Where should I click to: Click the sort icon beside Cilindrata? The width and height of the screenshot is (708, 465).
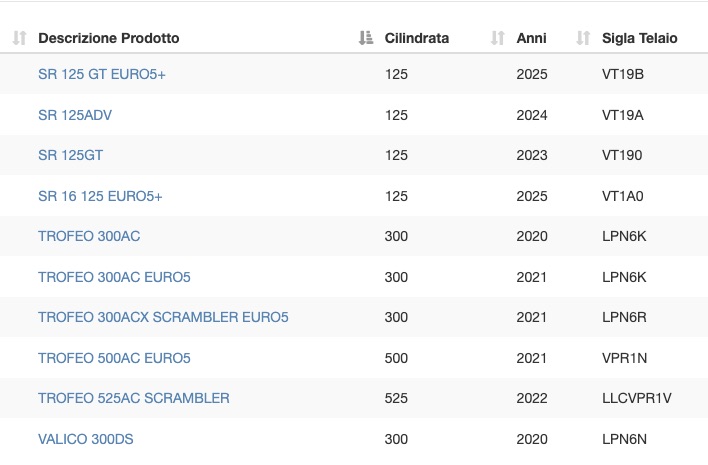pos(366,38)
